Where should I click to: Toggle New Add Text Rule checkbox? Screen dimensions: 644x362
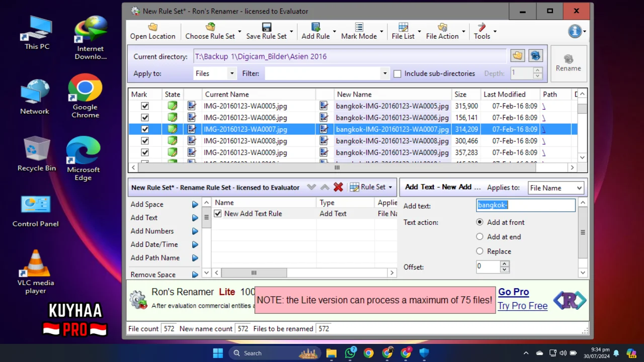[x=218, y=214]
